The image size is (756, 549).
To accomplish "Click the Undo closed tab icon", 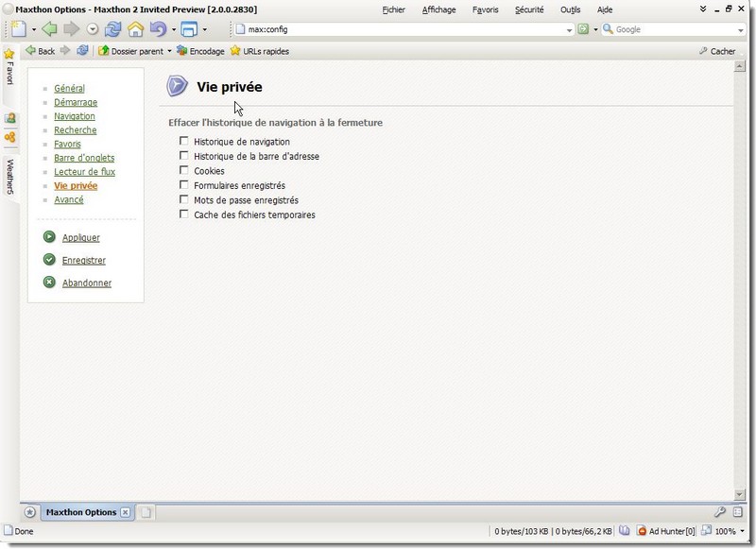I will [158, 29].
